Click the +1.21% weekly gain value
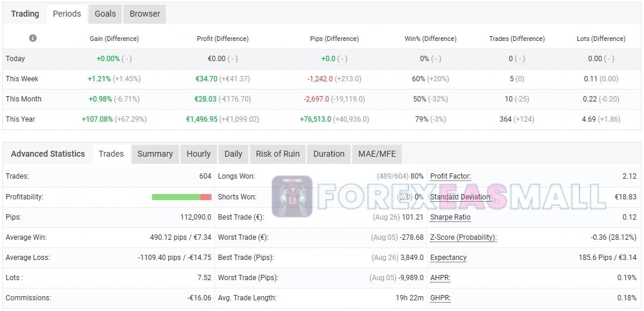Viewport: 644px width, 311px height. 99,79
